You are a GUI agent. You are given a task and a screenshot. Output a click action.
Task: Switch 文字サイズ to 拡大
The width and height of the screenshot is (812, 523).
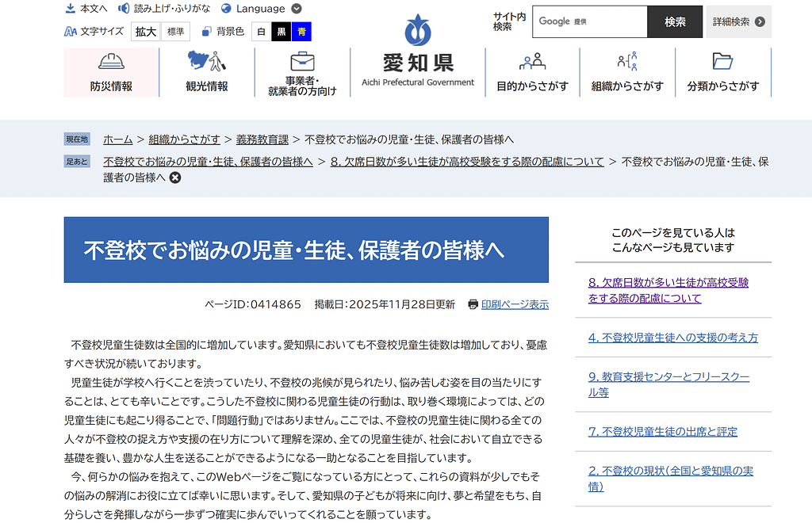145,32
